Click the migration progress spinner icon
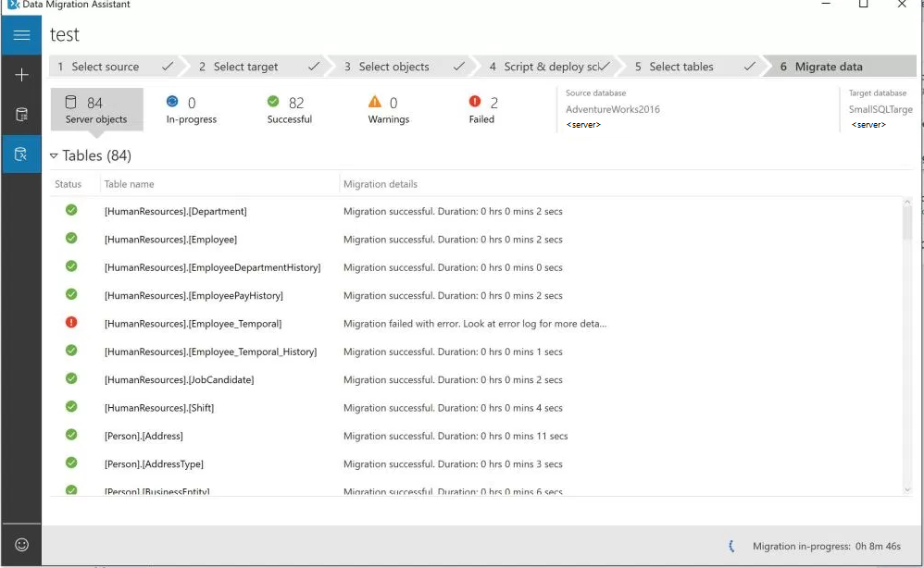The width and height of the screenshot is (924, 568). [731, 546]
